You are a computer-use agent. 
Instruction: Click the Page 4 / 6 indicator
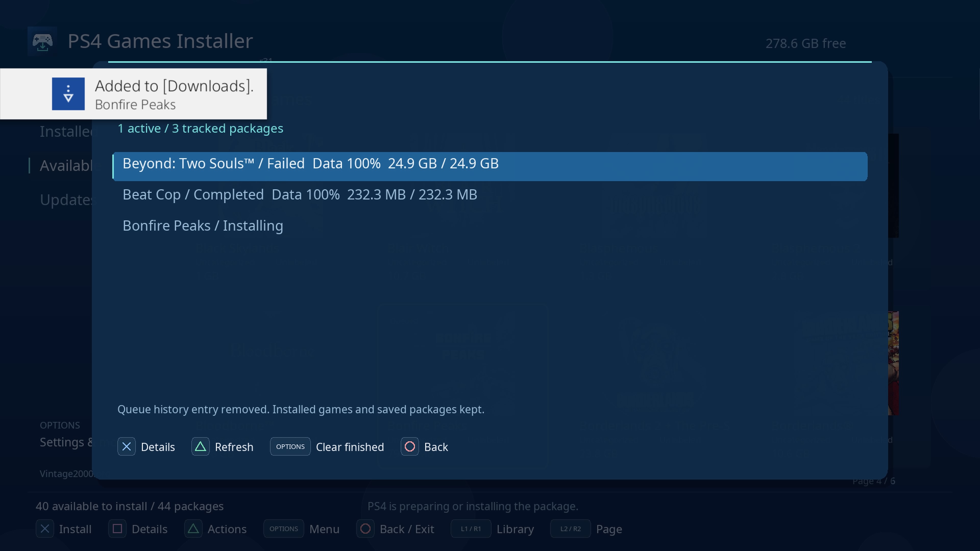(874, 481)
